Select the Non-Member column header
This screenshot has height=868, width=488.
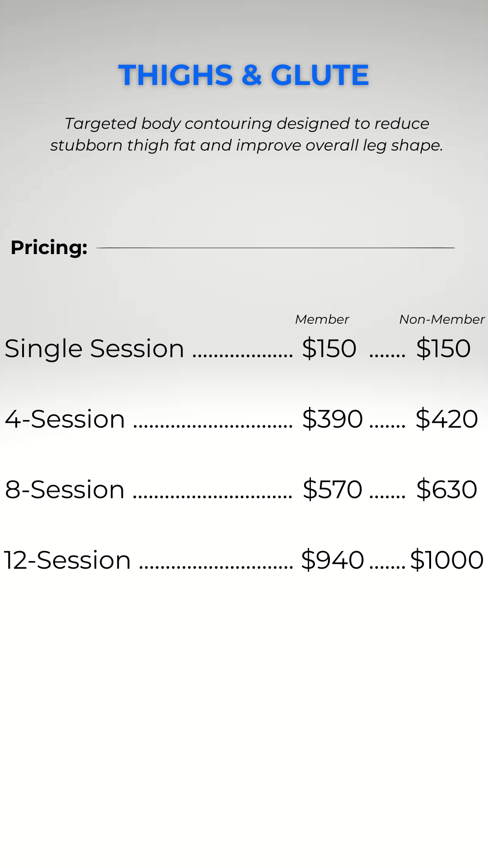pos(442,319)
